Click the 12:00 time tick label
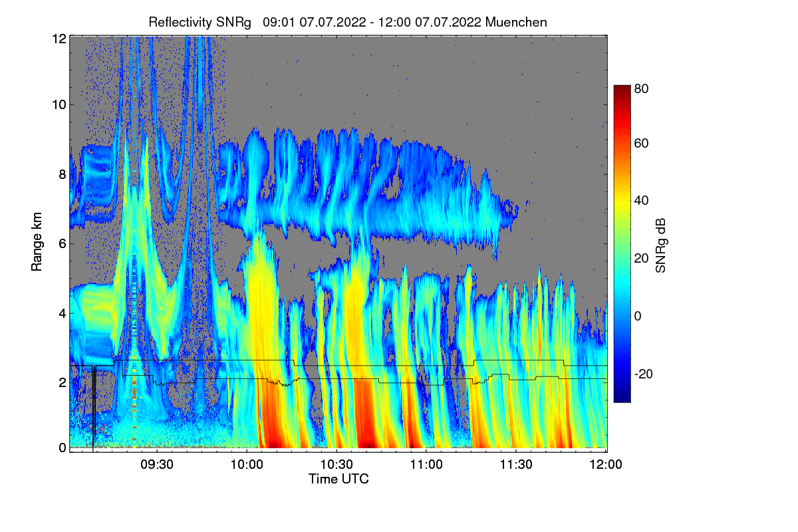This screenshot has height=532, width=798. 606,464
